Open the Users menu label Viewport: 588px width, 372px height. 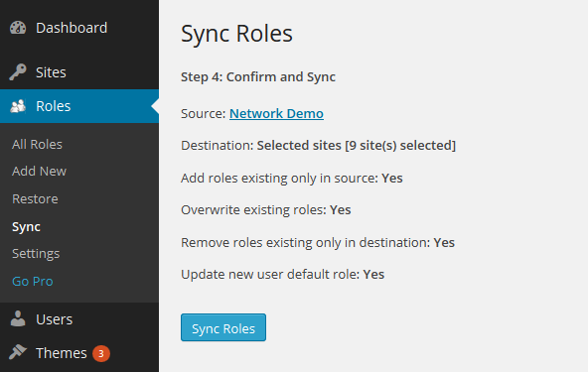(x=55, y=319)
